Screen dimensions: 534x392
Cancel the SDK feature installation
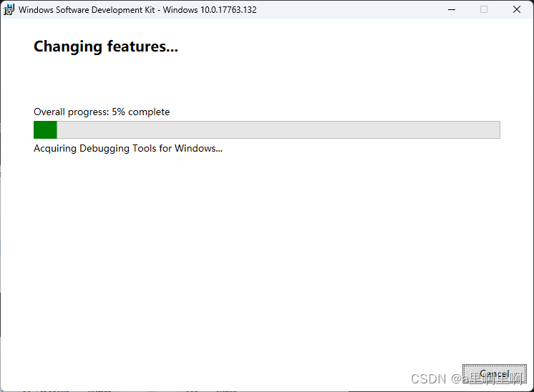pos(494,373)
